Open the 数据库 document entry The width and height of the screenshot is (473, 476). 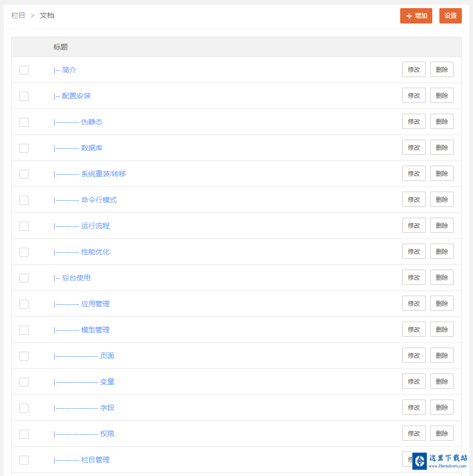point(92,148)
